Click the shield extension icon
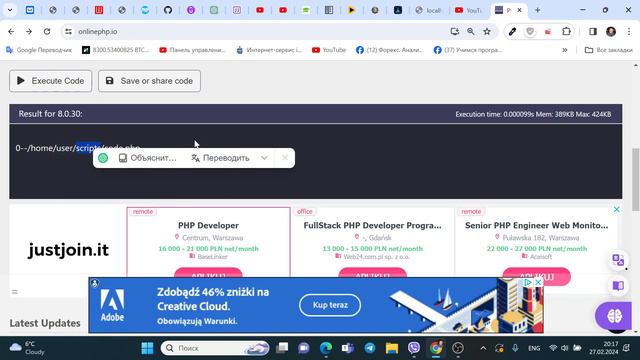Screen dimensions: 640x360 pyautogui.click(x=530, y=31)
